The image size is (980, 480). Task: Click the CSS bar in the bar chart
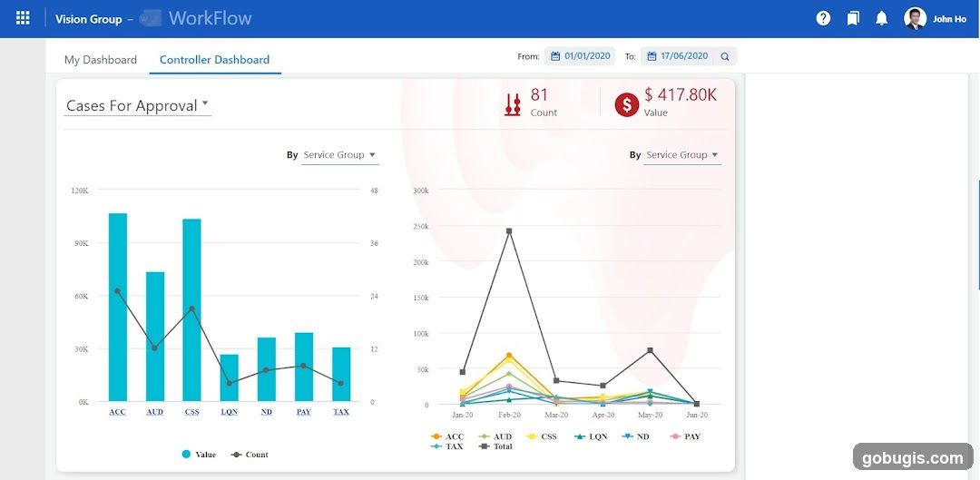pos(191,310)
